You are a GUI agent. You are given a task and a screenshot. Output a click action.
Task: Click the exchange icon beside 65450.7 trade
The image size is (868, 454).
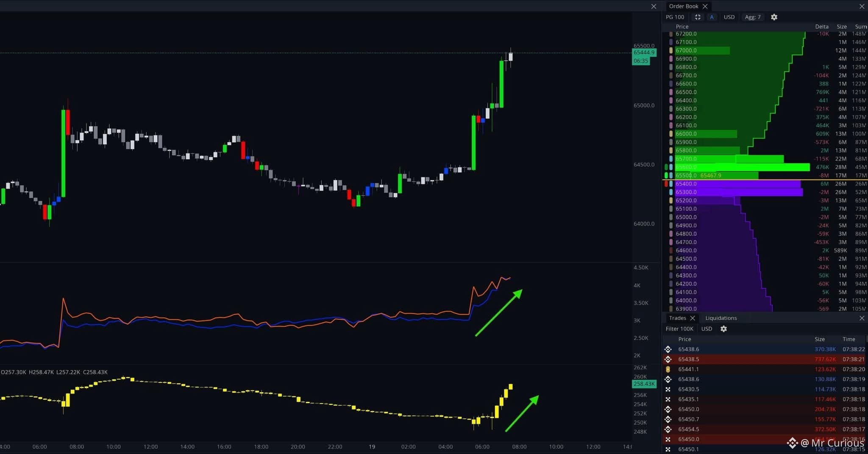668,419
